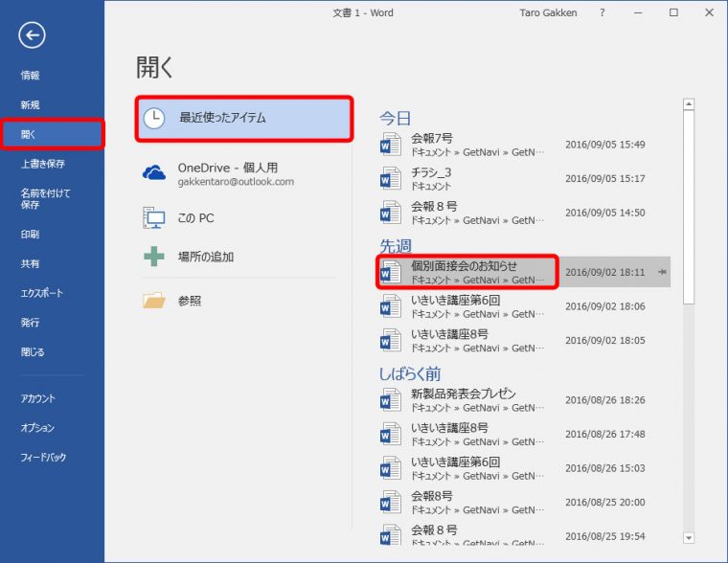
Task: Open いきいき講座8号 dated 2016/08/26 17:48
Action: point(524,434)
